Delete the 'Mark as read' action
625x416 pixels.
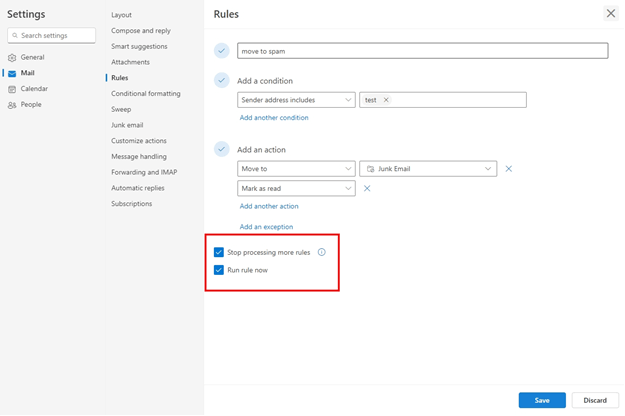[x=367, y=188]
